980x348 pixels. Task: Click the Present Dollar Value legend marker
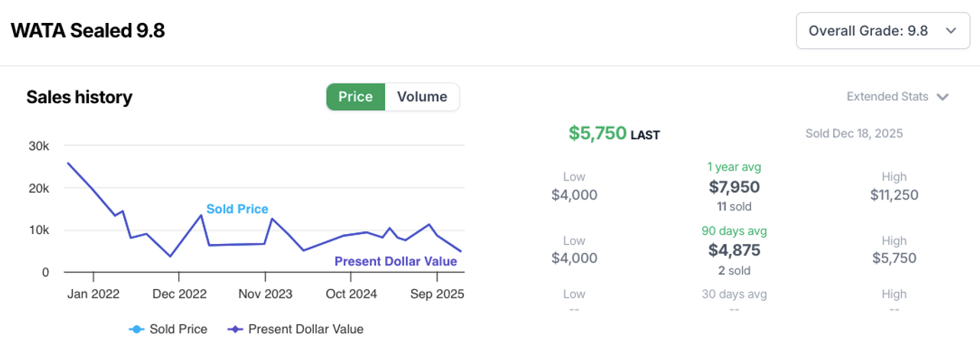point(235,329)
